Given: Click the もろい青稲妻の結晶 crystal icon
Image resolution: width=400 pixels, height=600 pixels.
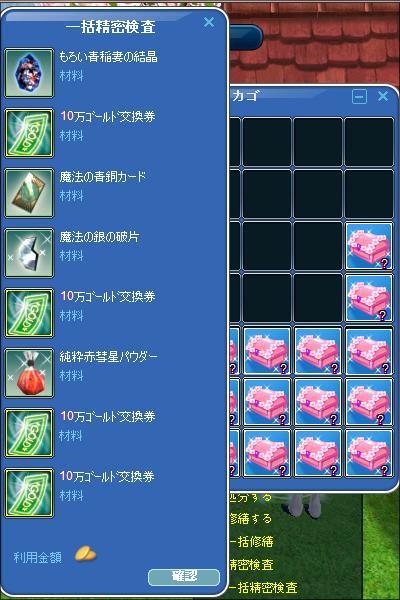Looking at the screenshot, I should [29, 73].
